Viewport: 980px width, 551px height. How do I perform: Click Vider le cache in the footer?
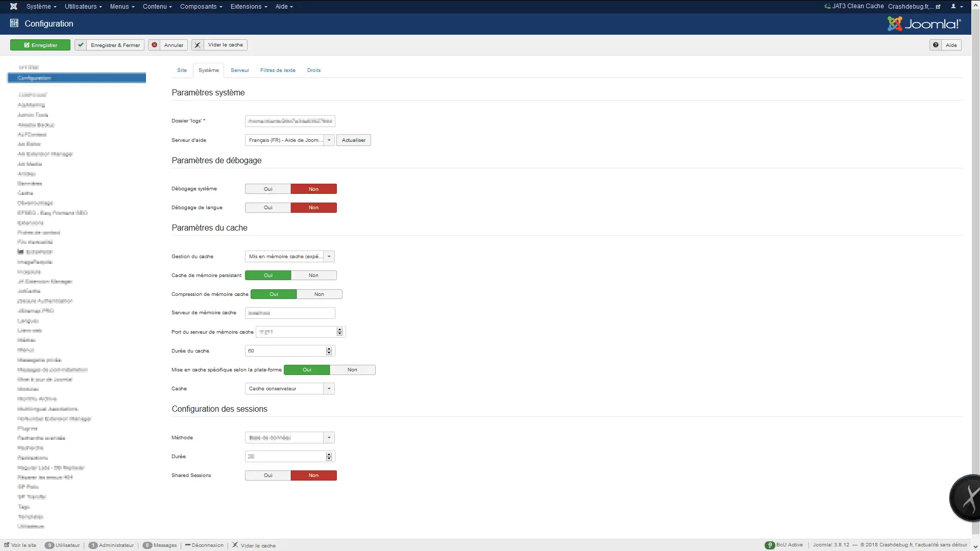click(254, 545)
